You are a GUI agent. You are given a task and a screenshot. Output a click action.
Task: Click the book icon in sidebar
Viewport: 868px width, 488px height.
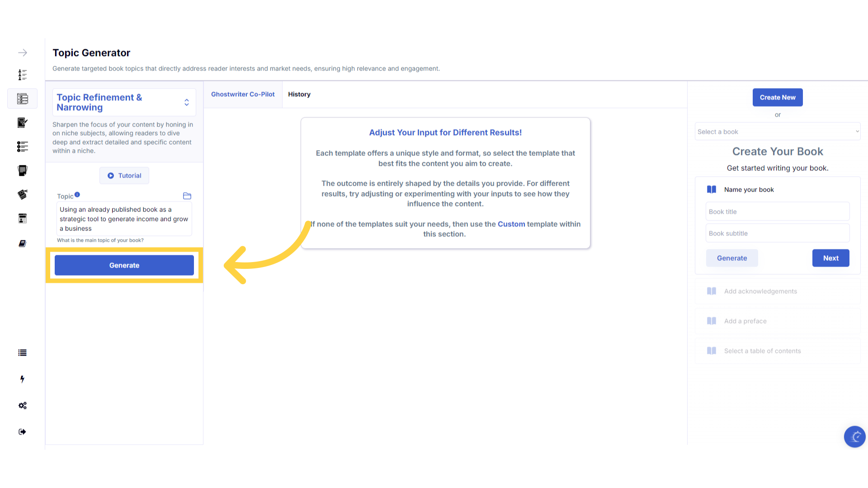pos(22,244)
